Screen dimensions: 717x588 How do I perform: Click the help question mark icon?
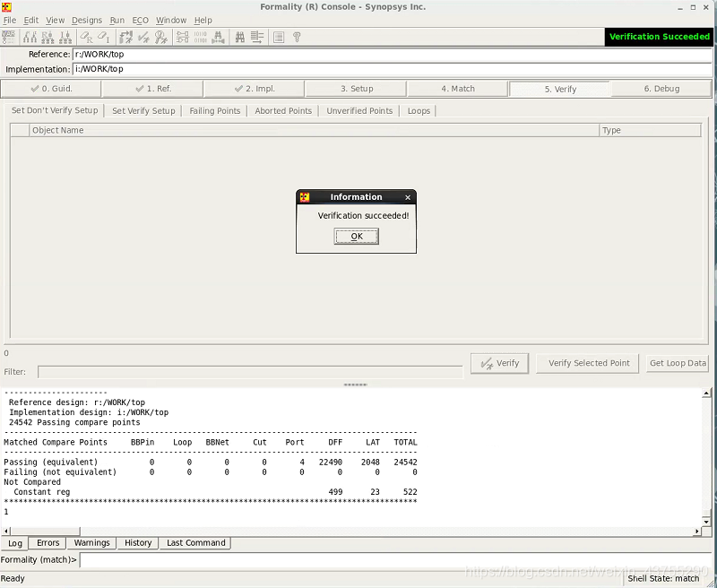tap(297, 37)
